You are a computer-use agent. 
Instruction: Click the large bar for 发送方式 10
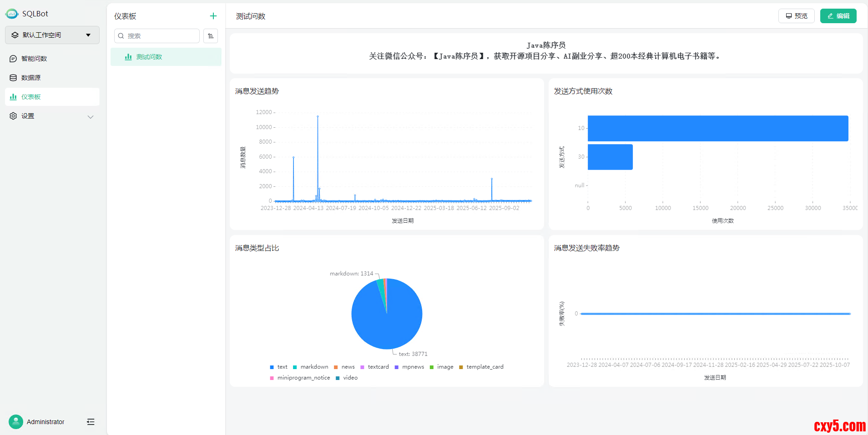click(717, 128)
